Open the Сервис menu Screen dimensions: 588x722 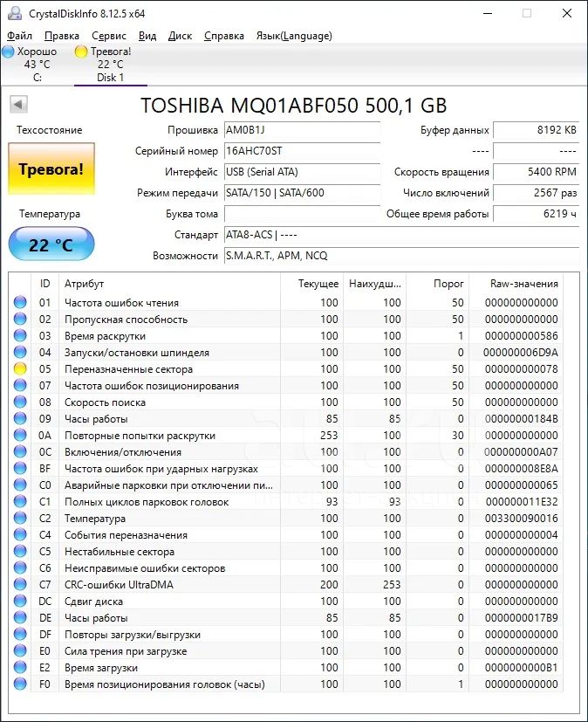click(x=108, y=36)
